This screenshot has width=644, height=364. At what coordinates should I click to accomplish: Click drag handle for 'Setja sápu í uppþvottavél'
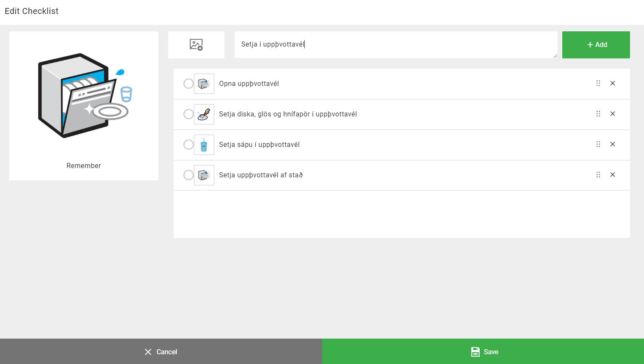[598, 144]
